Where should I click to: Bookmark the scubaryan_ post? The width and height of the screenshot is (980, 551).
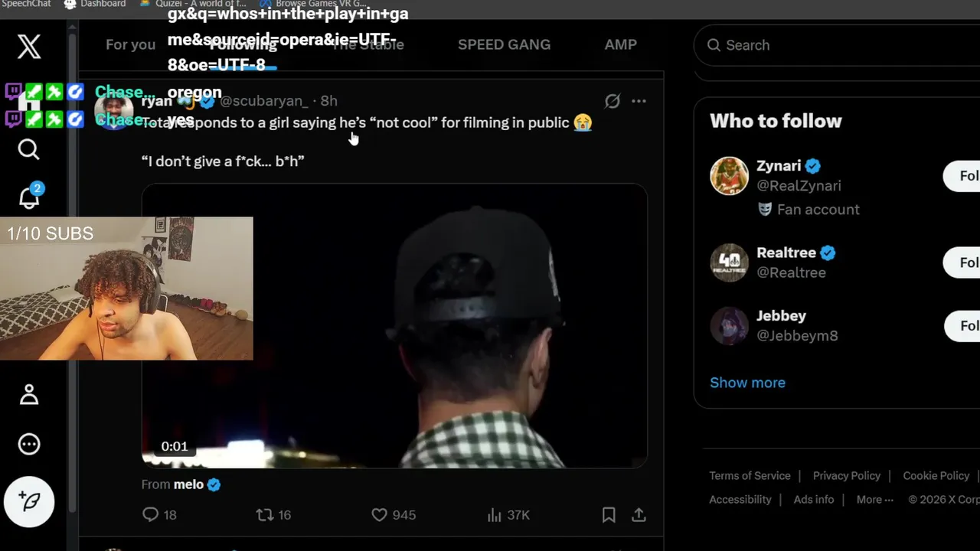609,515
